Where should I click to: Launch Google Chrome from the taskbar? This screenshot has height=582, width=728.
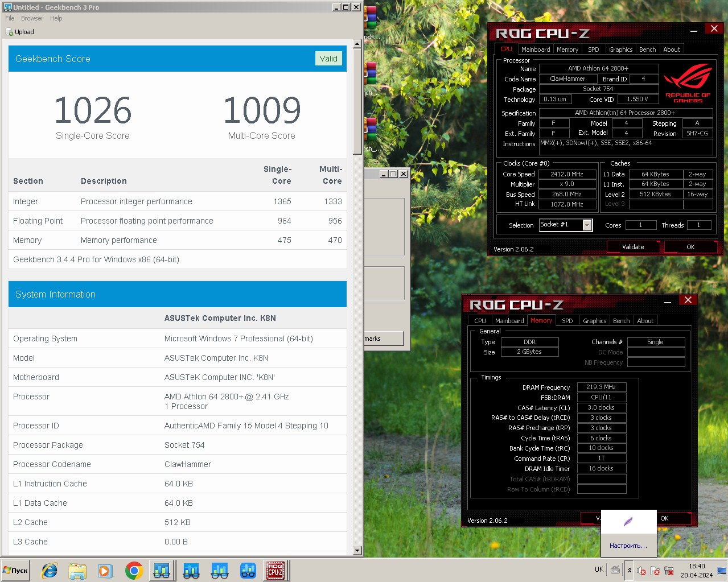(x=134, y=571)
